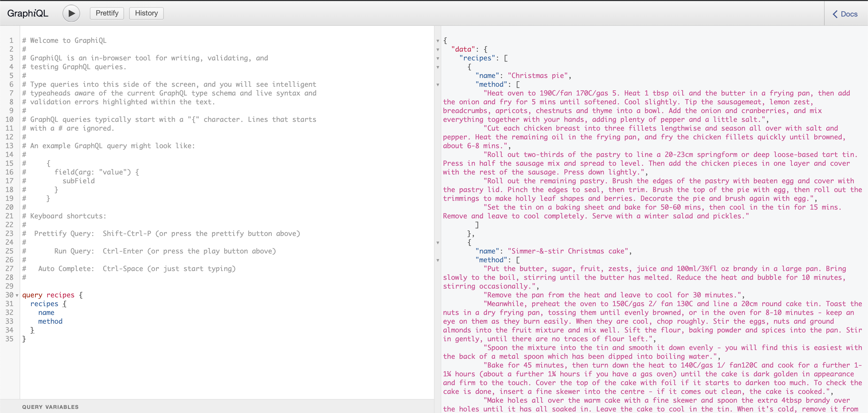The width and height of the screenshot is (868, 413).
Task: Fold the "data" object in results
Action: click(x=438, y=50)
